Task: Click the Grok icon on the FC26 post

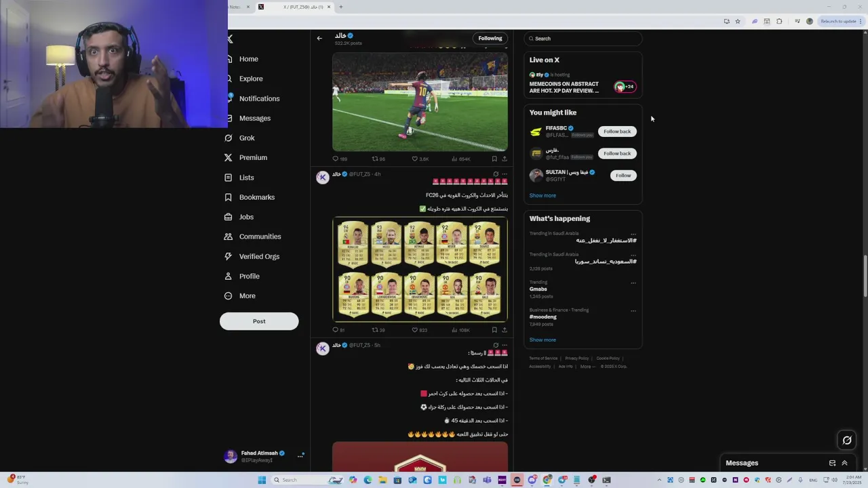Action: pyautogui.click(x=496, y=174)
